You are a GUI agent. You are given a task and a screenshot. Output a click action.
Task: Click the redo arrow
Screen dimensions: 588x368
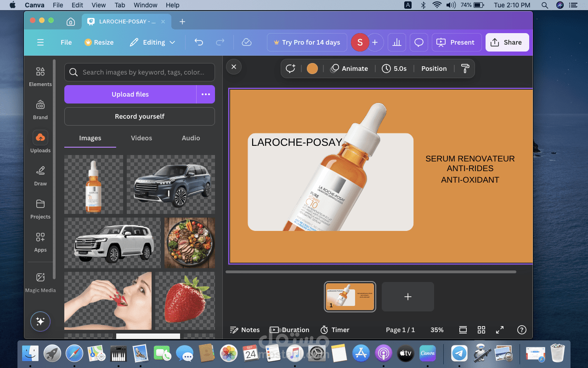coord(220,42)
